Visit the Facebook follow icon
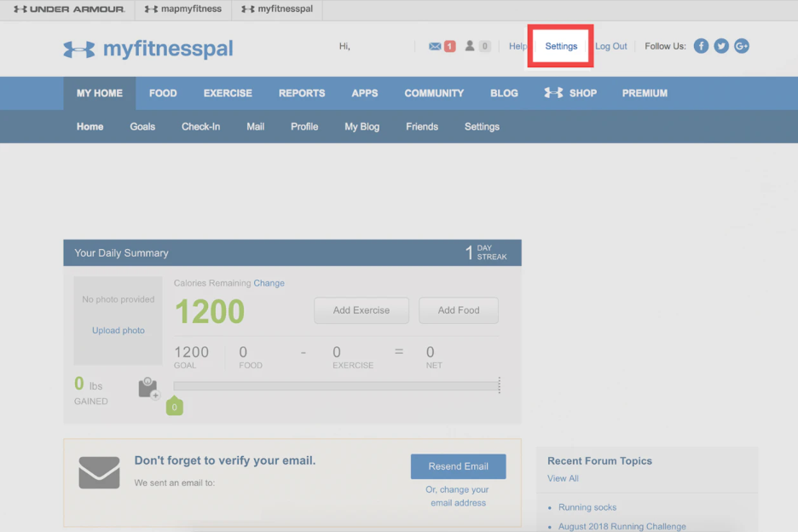Viewport: 798px width, 532px height. [x=701, y=46]
